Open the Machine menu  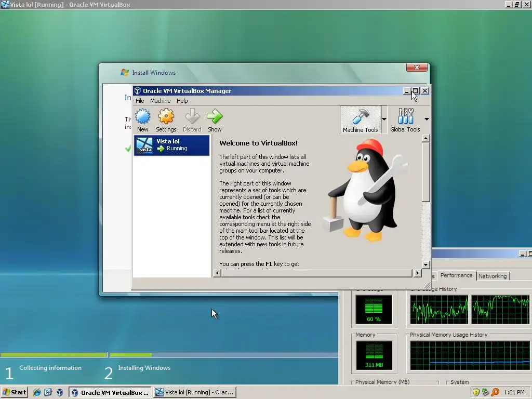pos(160,101)
